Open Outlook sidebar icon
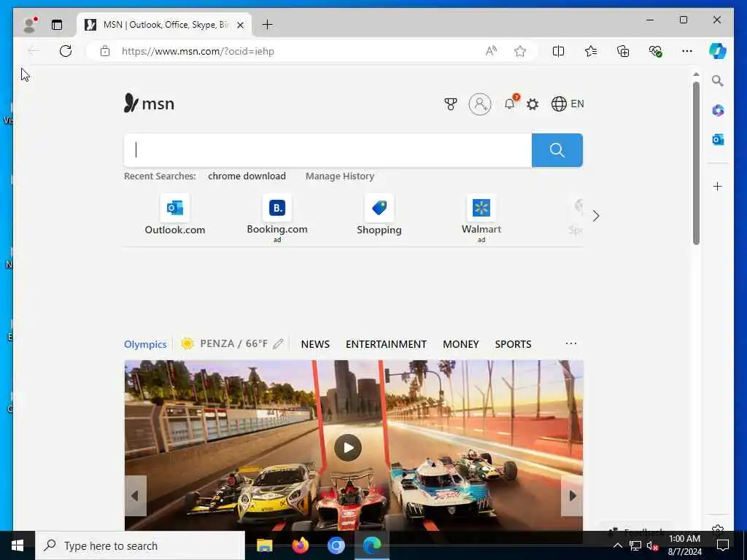 coord(718,139)
